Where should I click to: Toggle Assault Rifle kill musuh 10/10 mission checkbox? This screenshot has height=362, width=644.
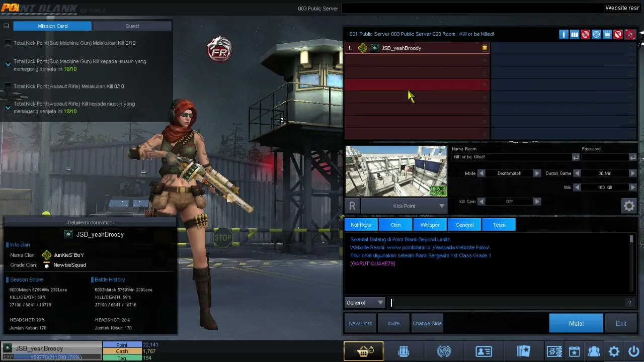(x=8, y=107)
